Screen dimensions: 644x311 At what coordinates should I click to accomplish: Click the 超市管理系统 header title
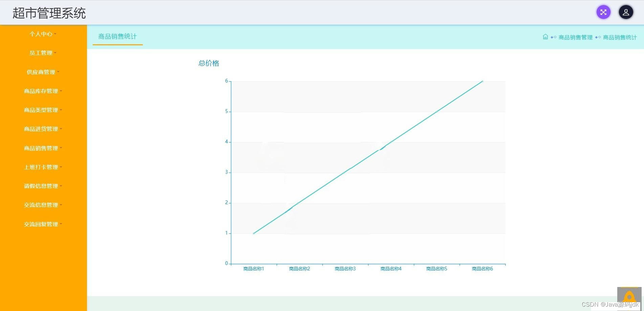pyautogui.click(x=49, y=13)
